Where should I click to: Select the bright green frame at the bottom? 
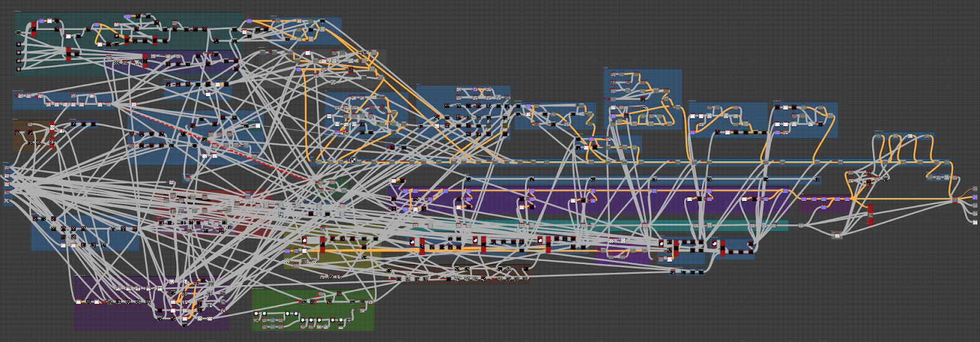click(313, 310)
